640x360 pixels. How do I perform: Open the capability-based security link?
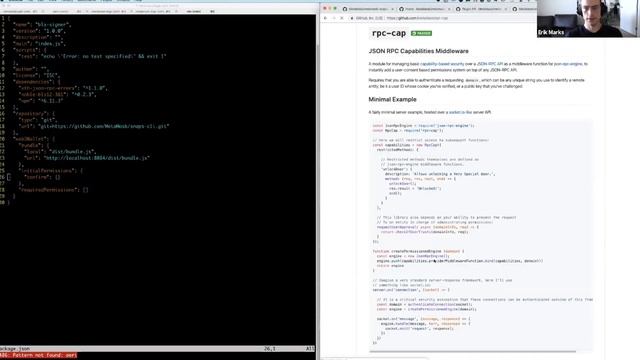(442, 64)
